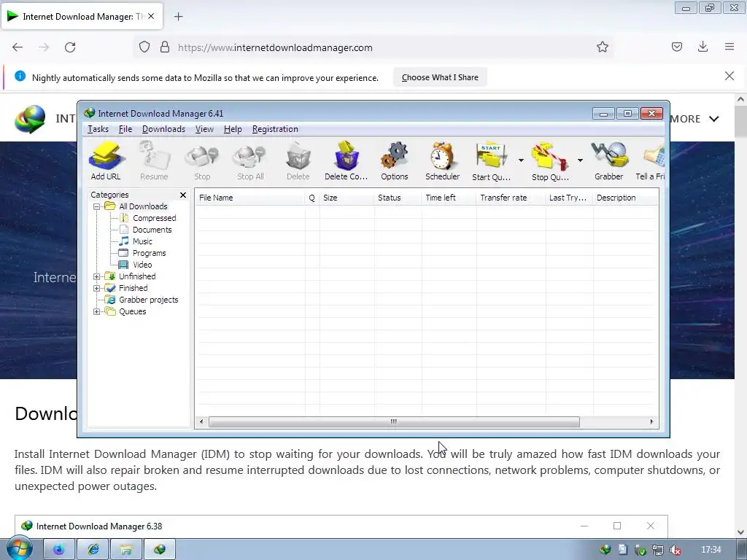Click the Resume toolbar icon
Image resolution: width=747 pixels, height=560 pixels.
tap(154, 160)
